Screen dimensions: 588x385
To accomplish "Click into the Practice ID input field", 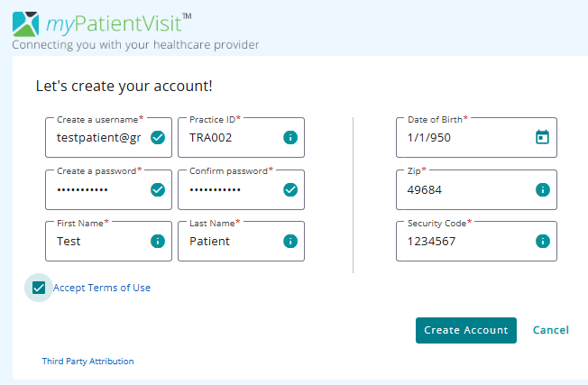I will click(x=241, y=138).
